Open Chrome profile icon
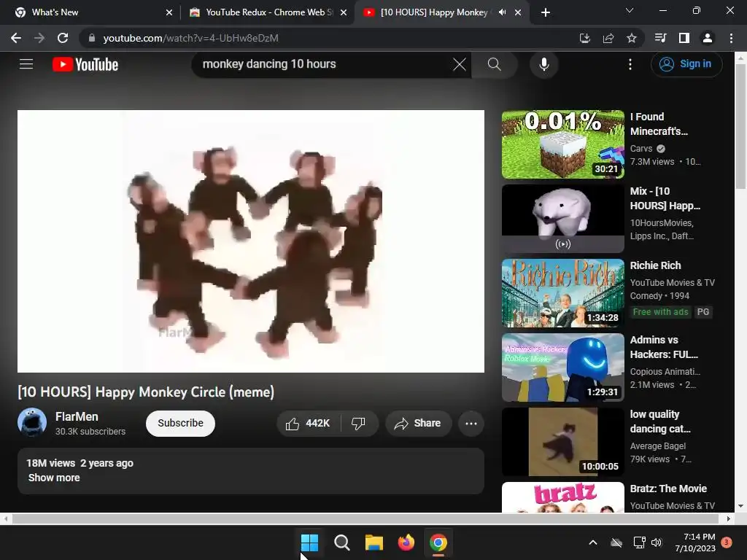 [x=708, y=38]
